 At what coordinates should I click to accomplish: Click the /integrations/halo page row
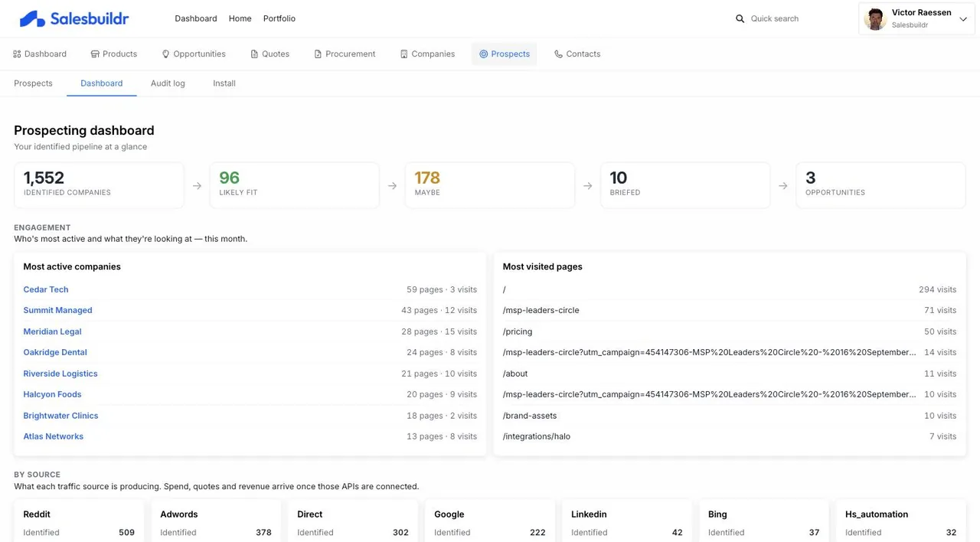[x=730, y=436]
